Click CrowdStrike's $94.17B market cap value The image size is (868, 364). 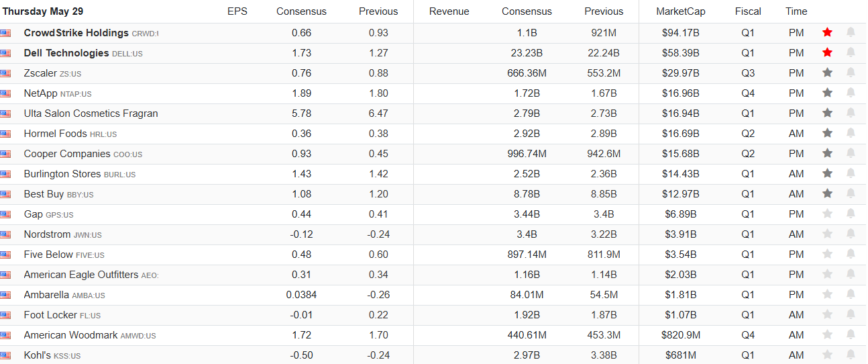(x=681, y=33)
